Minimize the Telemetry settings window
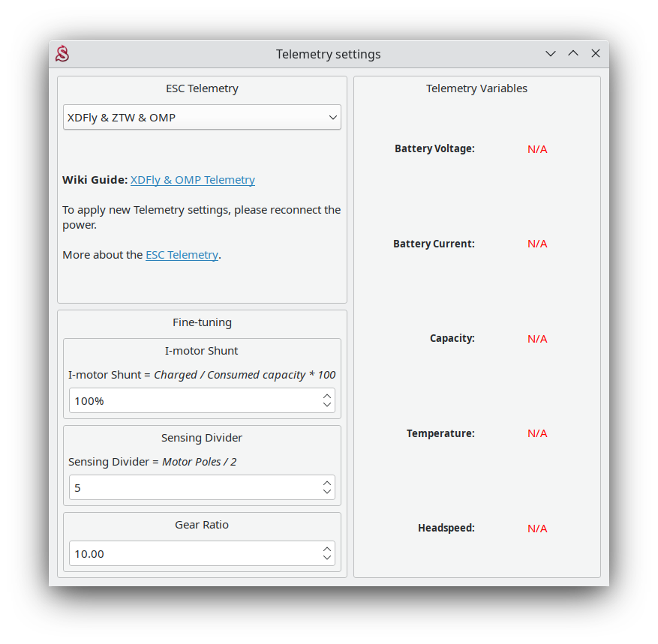The height and width of the screenshot is (644, 658). tap(551, 54)
